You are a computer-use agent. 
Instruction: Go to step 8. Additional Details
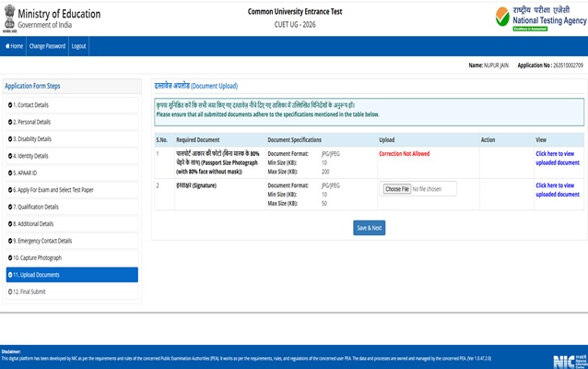click(x=72, y=224)
